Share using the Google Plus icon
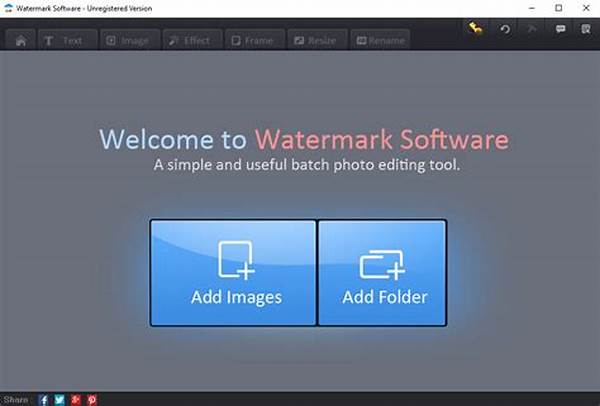Viewport: 600px width, 406px height. point(76,399)
